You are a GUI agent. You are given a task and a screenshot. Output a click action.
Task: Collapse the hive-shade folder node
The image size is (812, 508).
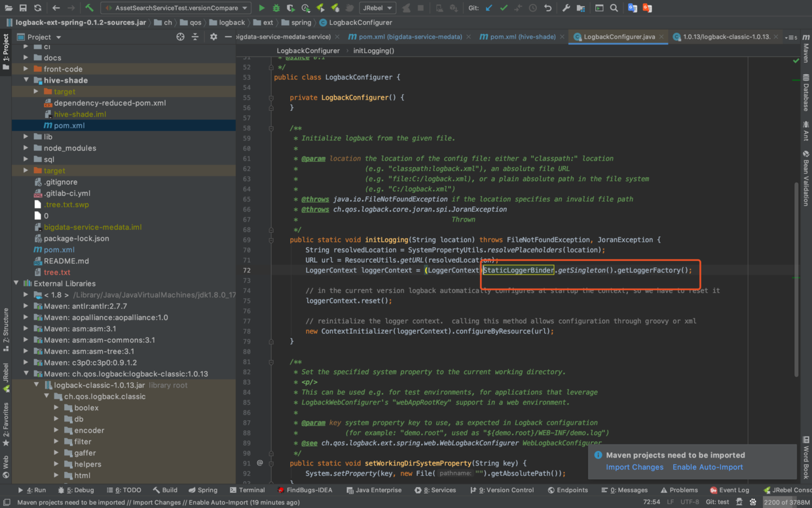(x=26, y=80)
